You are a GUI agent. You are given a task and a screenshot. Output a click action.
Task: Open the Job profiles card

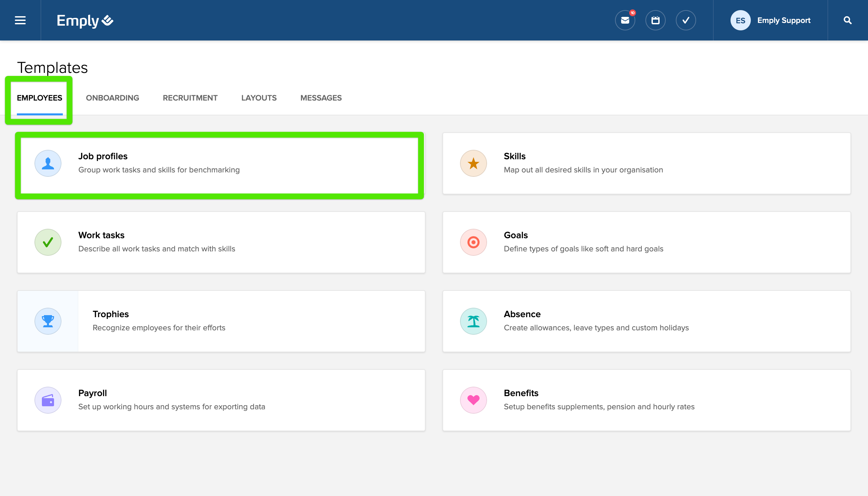click(x=220, y=163)
